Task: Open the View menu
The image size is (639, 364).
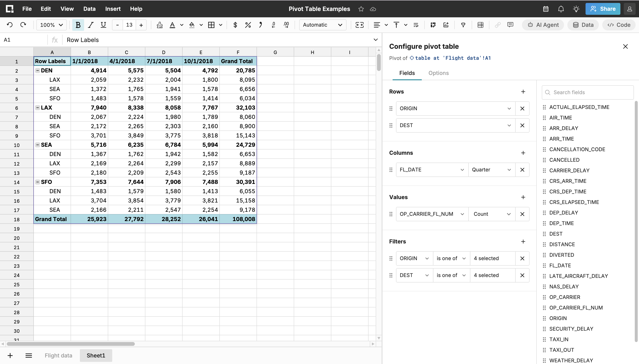Action: coord(67,9)
